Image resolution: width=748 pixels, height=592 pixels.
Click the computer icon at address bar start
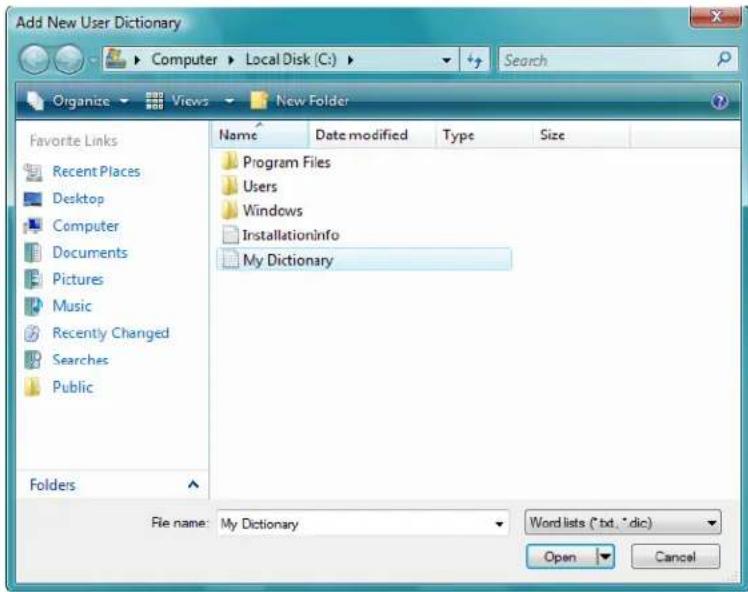(115, 59)
